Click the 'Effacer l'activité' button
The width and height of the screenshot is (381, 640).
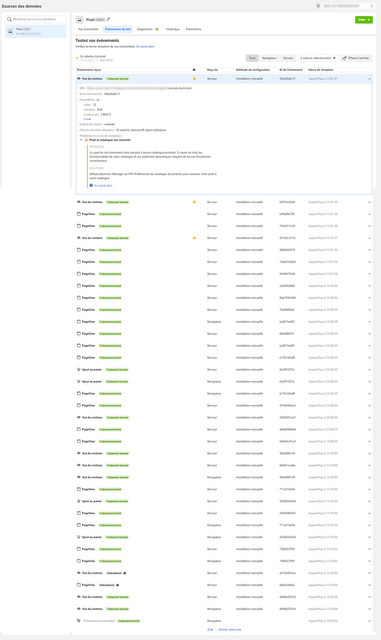(356, 58)
